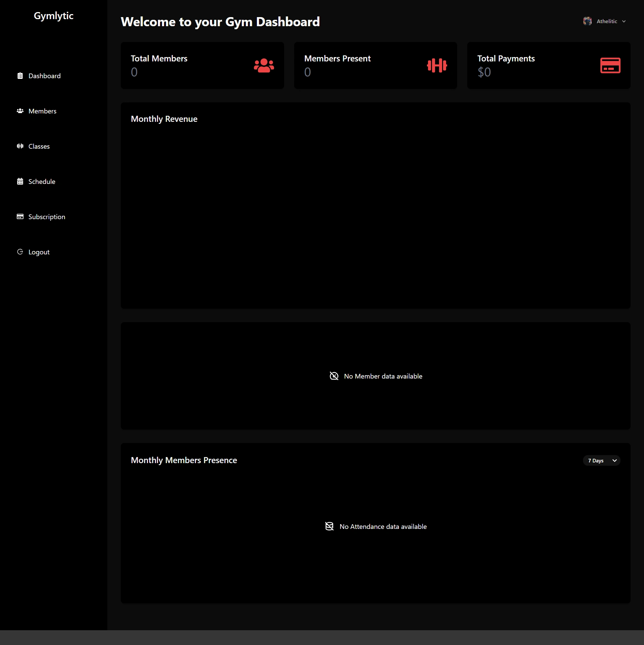This screenshot has width=644, height=645.
Task: Expand the Athelitic account menu chevron
Action: tap(624, 21)
